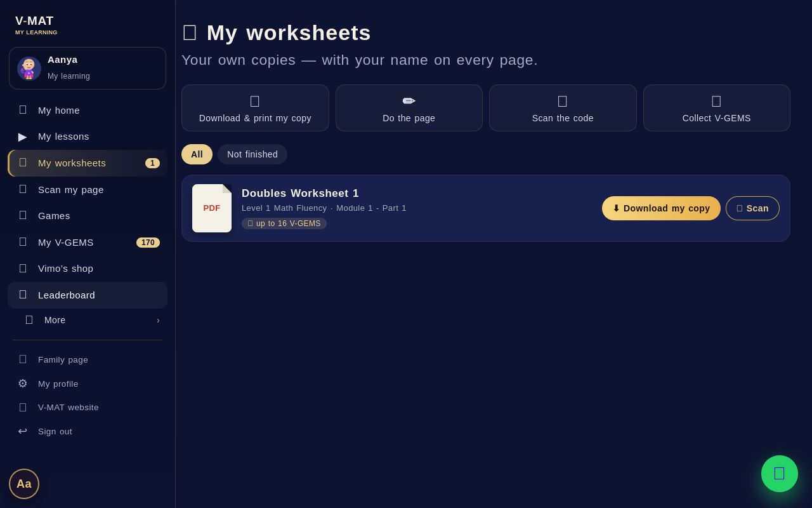Click the Doubles Worksheet 1 title
This screenshot has width=812, height=508.
(300, 194)
